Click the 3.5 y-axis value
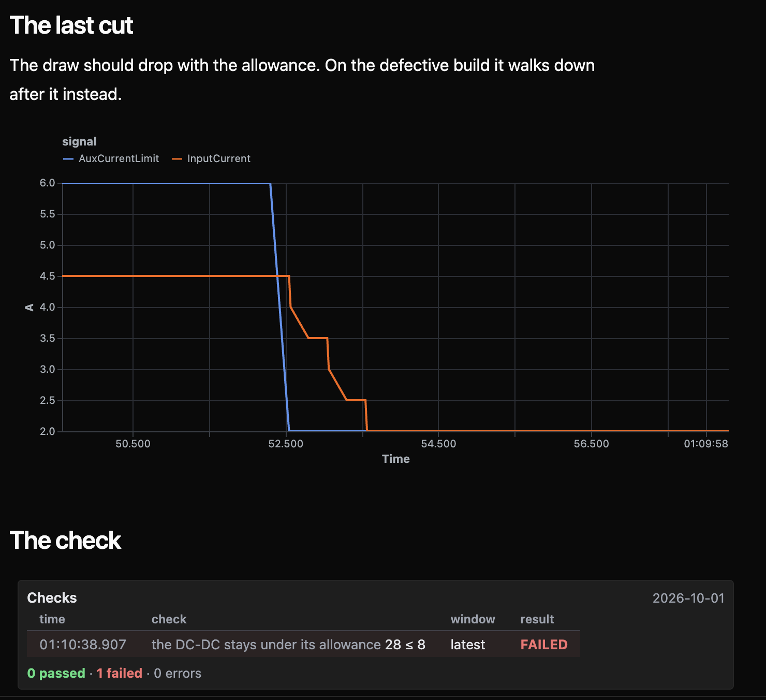This screenshot has width=766, height=700. [x=48, y=338]
